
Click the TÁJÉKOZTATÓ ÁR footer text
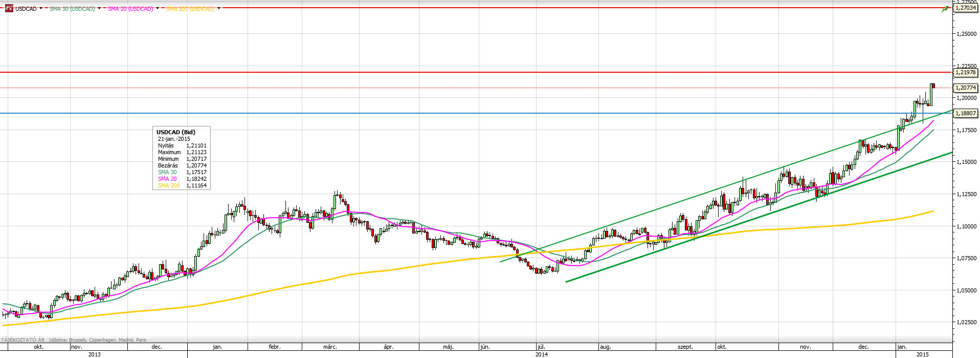[x=23, y=340]
